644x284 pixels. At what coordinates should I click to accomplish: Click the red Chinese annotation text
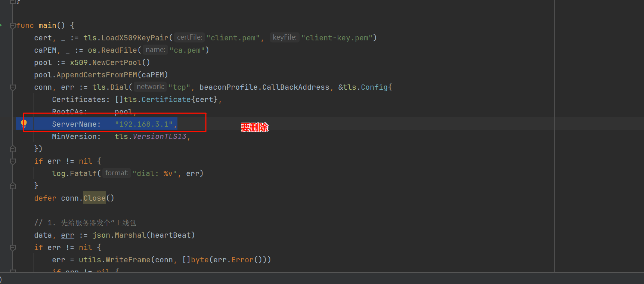point(254,127)
